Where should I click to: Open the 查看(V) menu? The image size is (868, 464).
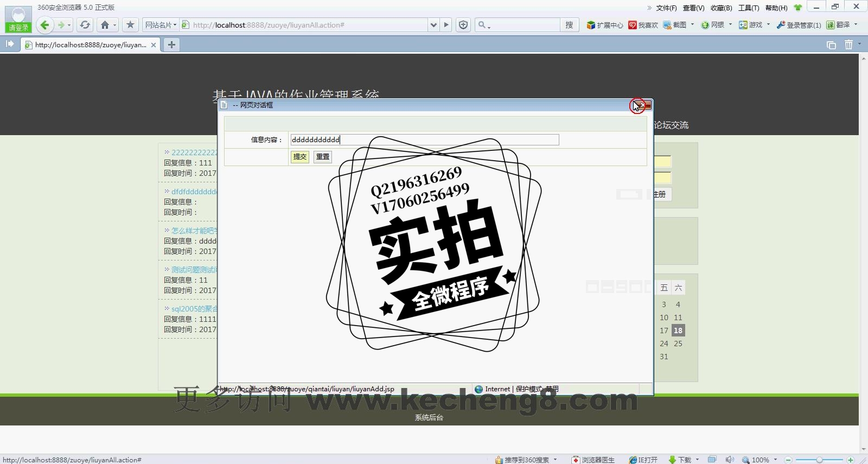(x=693, y=8)
